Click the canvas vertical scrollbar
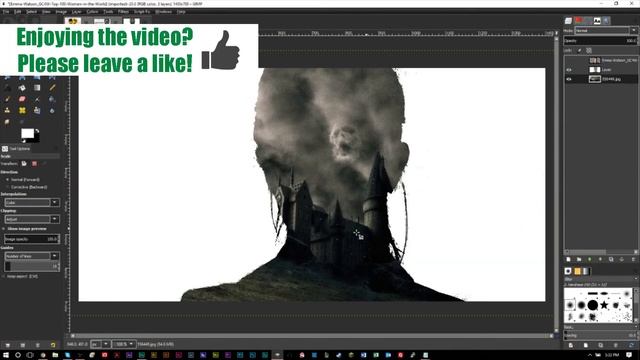The width and height of the screenshot is (640, 360). click(x=556, y=184)
